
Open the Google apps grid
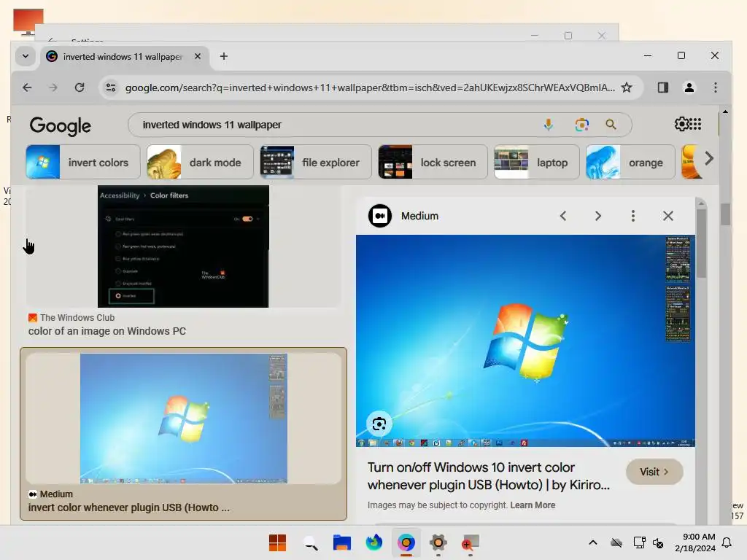click(695, 124)
